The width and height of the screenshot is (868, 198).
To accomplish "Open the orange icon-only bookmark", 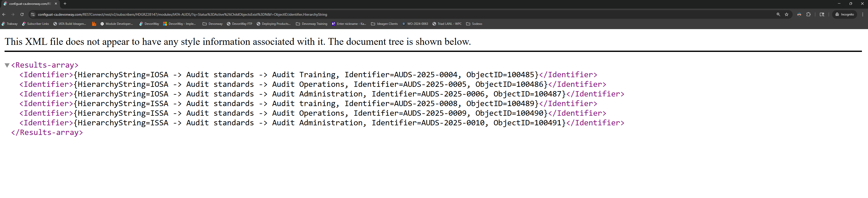I will [94, 24].
